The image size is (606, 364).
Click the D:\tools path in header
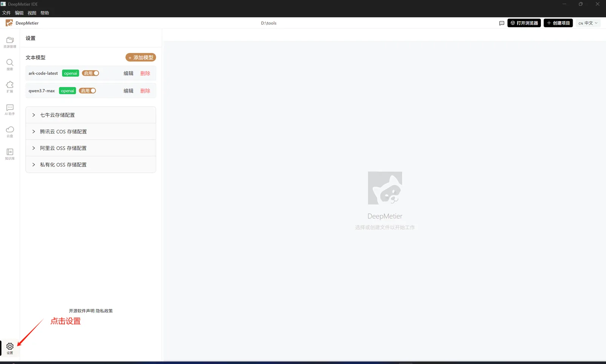pos(269,23)
